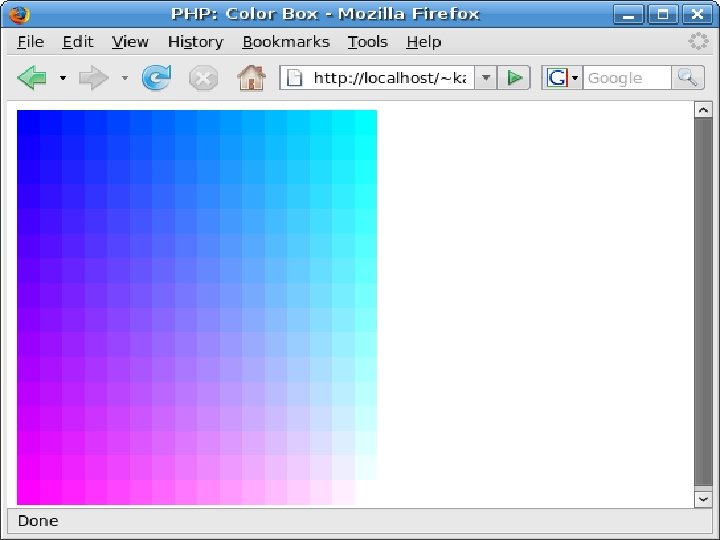Click the page icon in the address bar
Screen dimensions: 720x540
tap(294, 78)
